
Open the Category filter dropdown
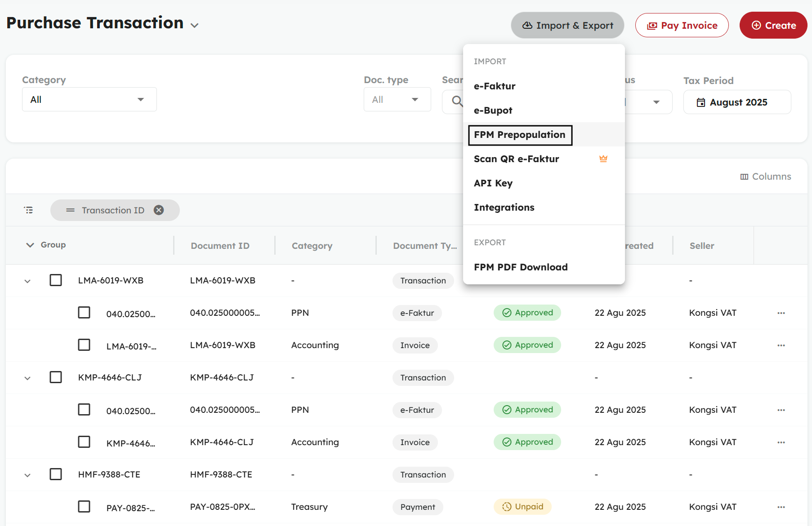coord(89,100)
